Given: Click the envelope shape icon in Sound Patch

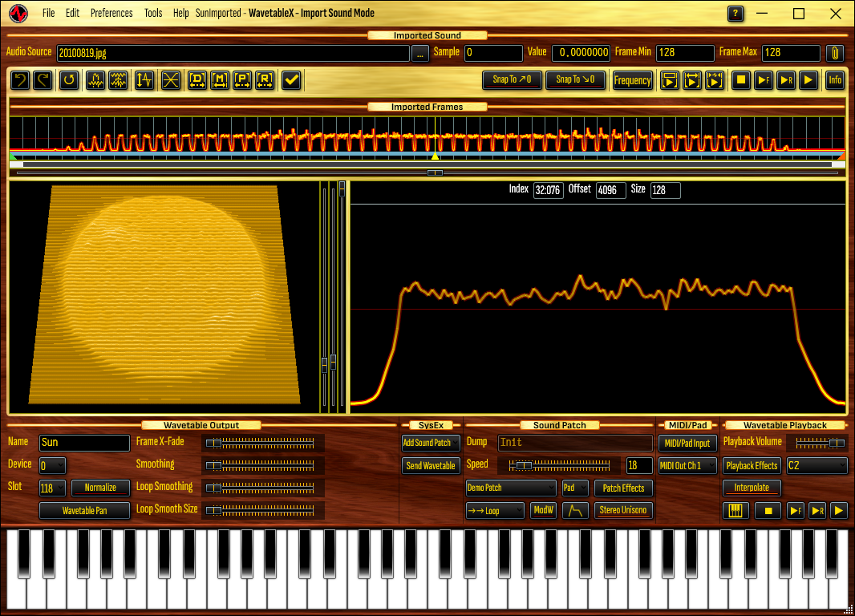Looking at the screenshot, I should point(575,510).
